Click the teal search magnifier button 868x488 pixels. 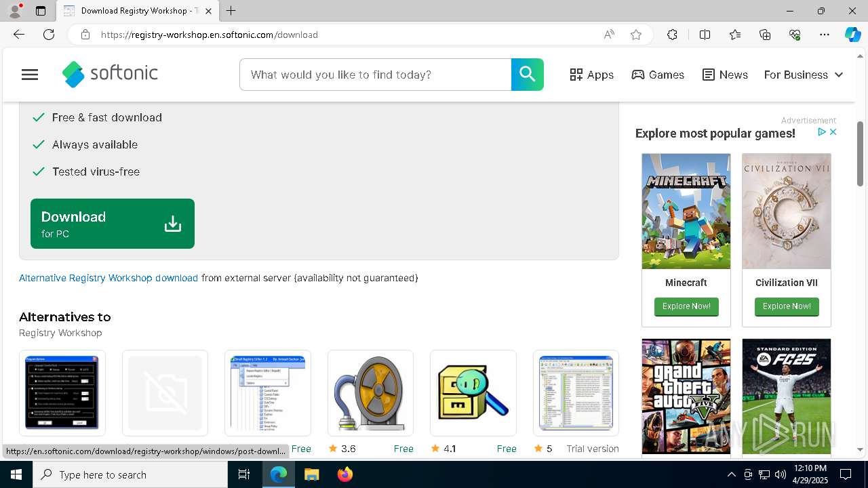point(528,75)
